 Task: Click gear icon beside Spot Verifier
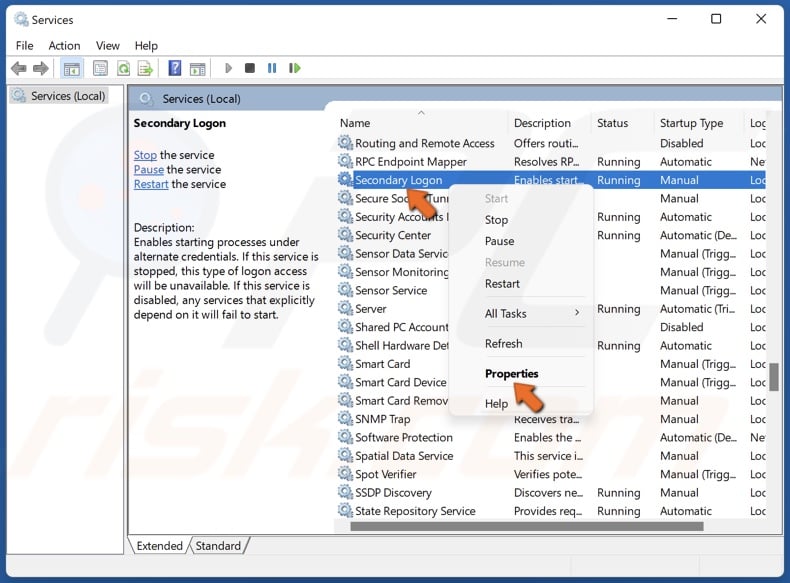[345, 474]
